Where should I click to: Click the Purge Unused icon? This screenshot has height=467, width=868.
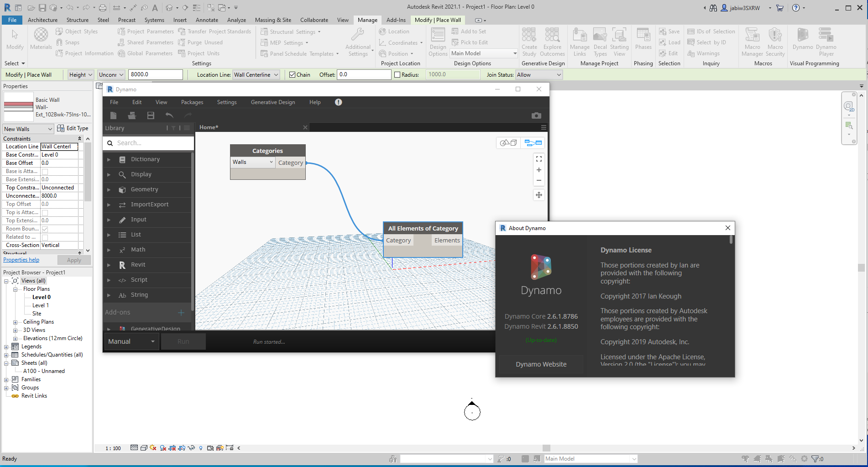coord(182,42)
